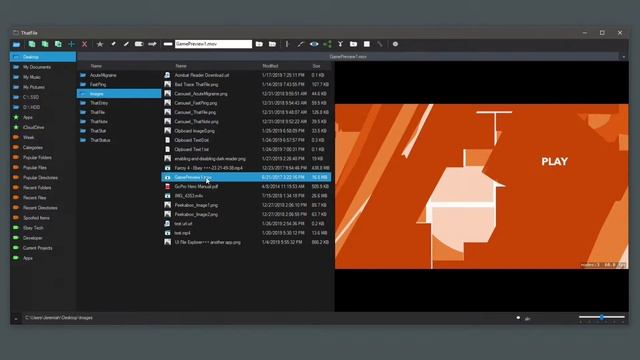Select Desktop in the sidebar

tap(43, 57)
